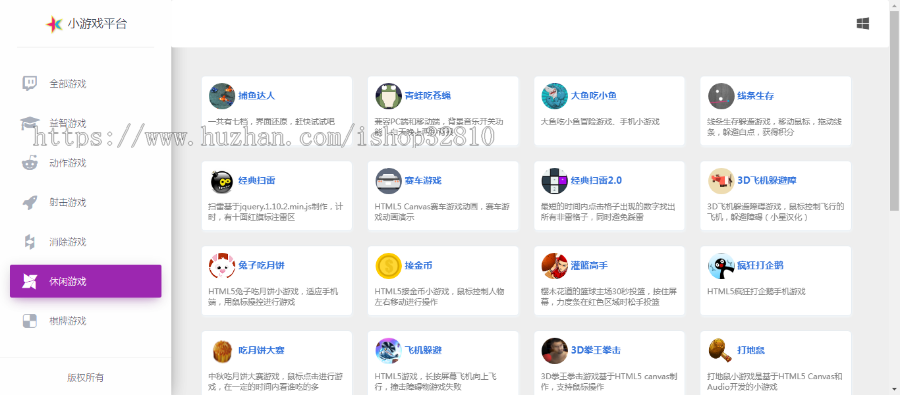
Task: Click the icon beside 消除游戏
Action: 29,242
